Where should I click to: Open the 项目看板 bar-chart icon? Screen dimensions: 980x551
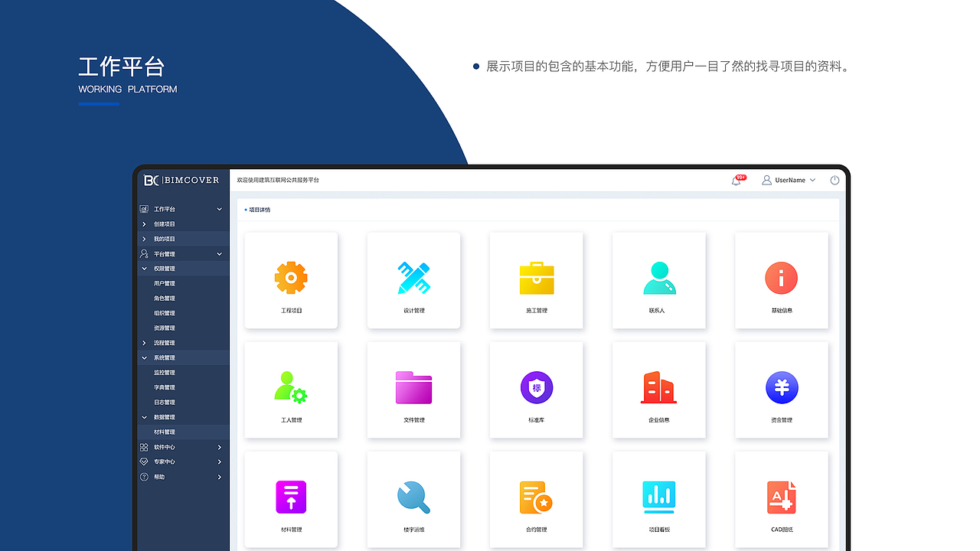point(658,497)
